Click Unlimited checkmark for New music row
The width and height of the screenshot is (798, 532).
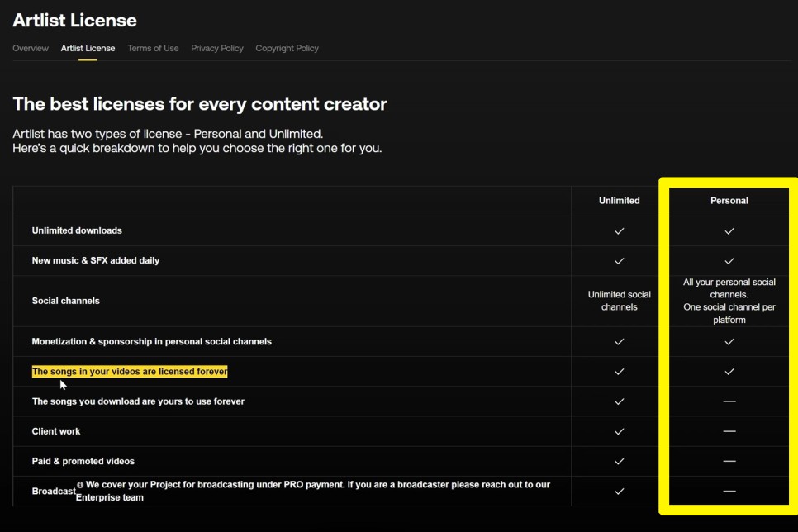coord(619,261)
